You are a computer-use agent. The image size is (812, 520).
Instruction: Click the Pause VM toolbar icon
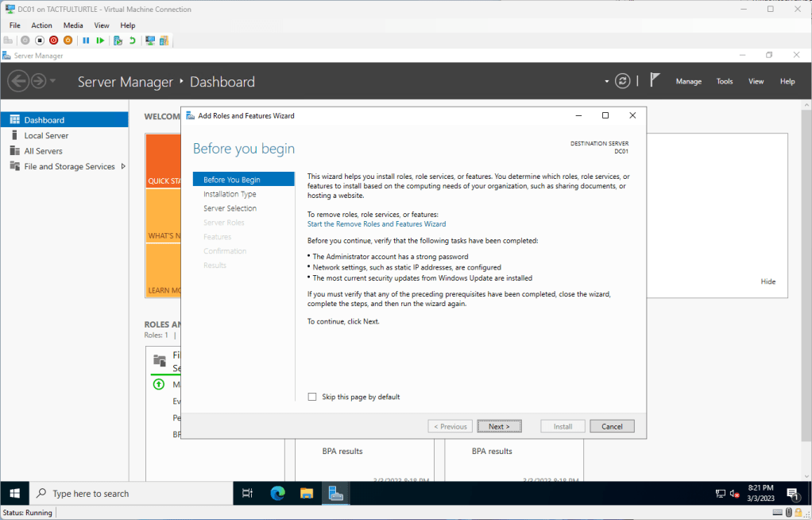86,41
